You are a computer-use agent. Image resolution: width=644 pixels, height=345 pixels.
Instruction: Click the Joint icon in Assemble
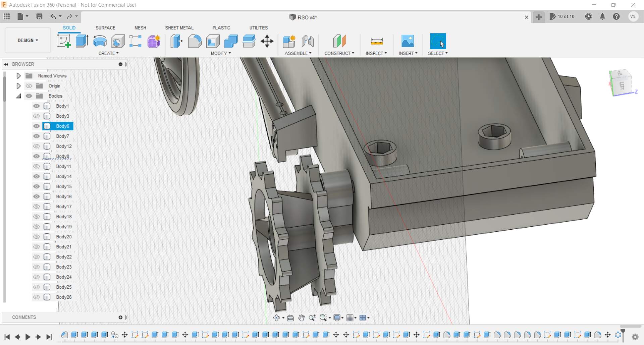(307, 41)
